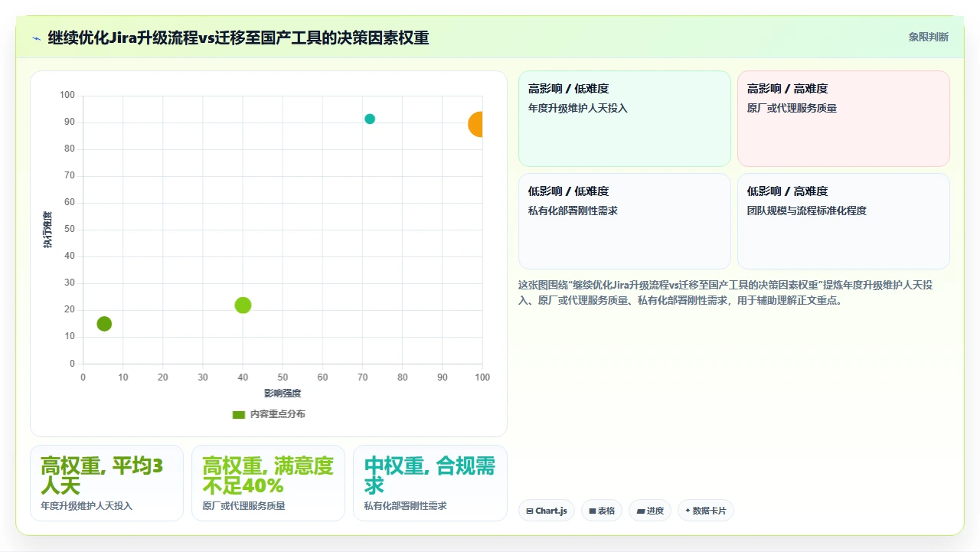Click the Chart.js tag
Screen dimensions: 980x552
point(547,511)
